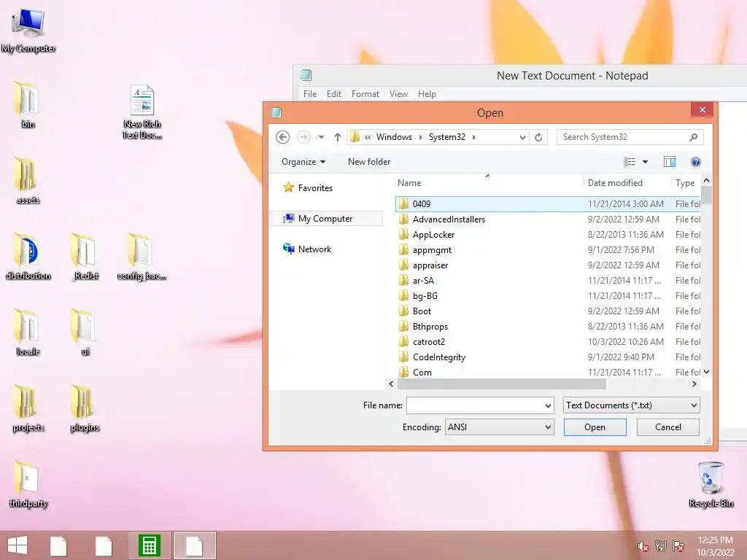Click the muted volume tray icon
The width and height of the screenshot is (747, 560).
tap(643, 546)
